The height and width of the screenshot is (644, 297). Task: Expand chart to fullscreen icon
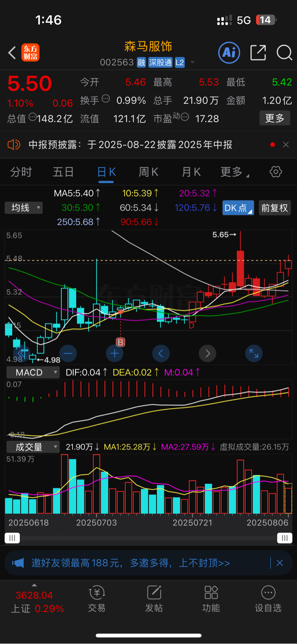(x=254, y=353)
